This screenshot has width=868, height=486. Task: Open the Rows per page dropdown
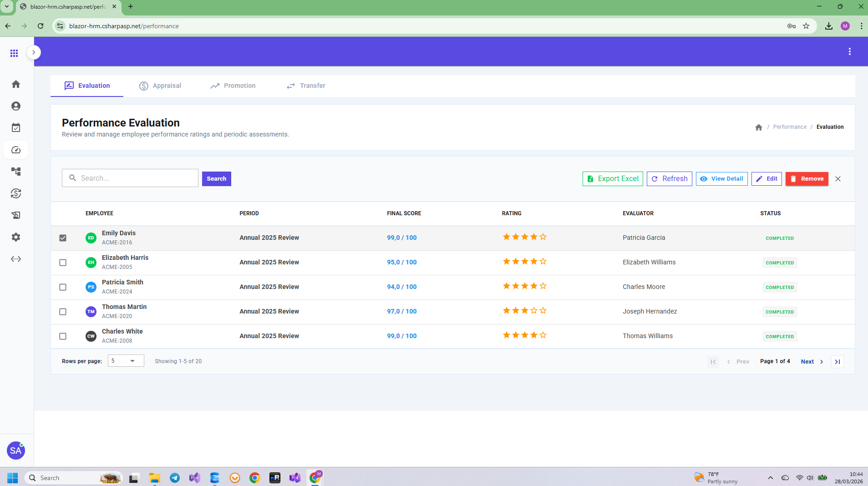(x=126, y=361)
